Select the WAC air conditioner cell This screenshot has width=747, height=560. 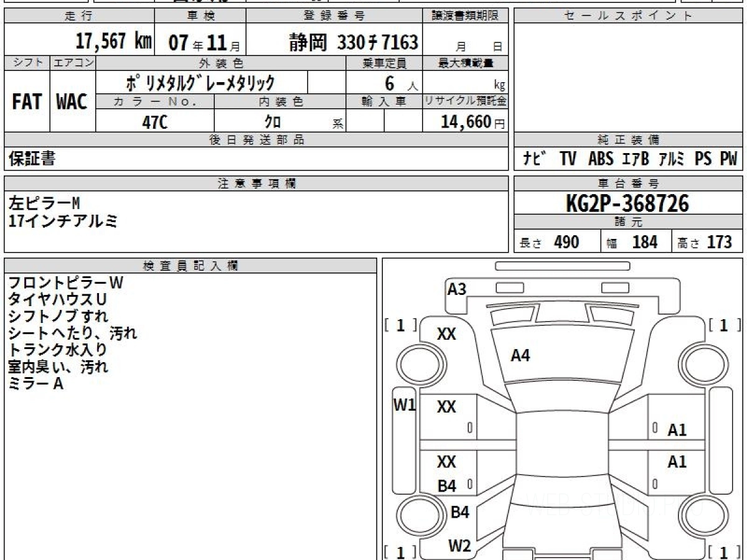72,102
